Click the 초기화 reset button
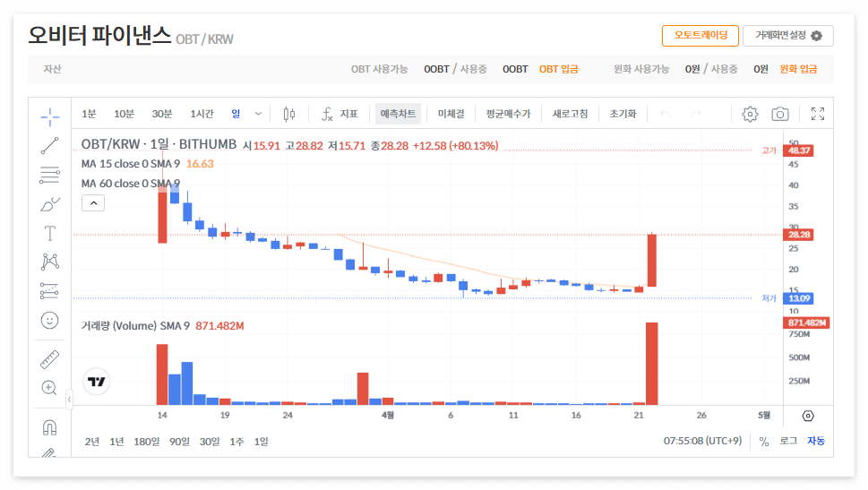 [623, 114]
